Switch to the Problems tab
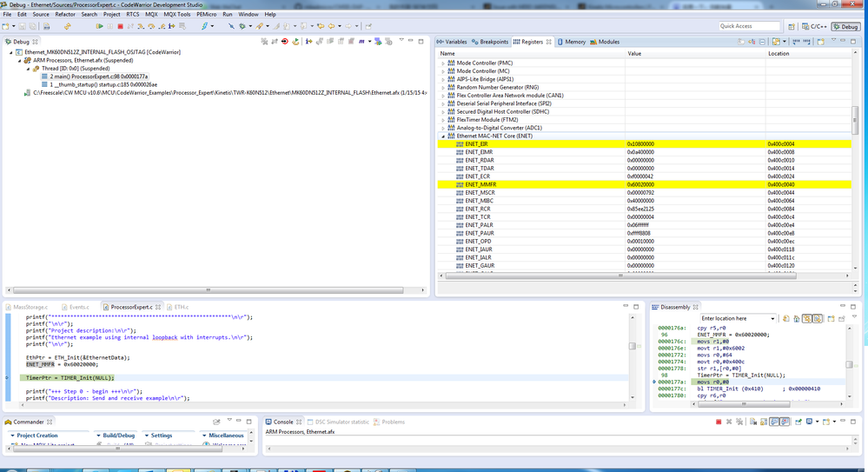This screenshot has height=472, width=868. click(389, 422)
